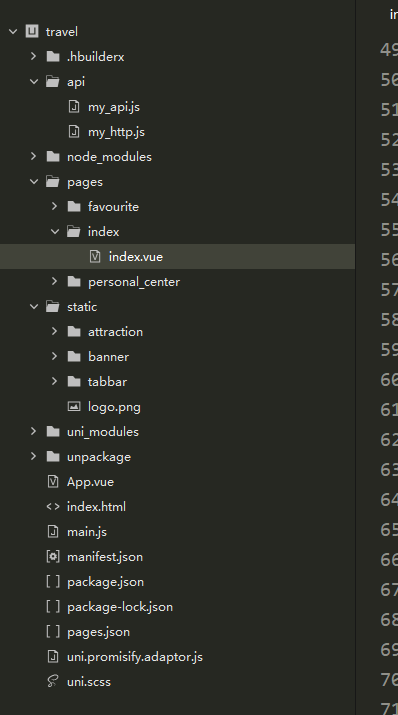The width and height of the screenshot is (398, 715).
Task: Click the uni_modules folder icon
Action: tap(53, 431)
